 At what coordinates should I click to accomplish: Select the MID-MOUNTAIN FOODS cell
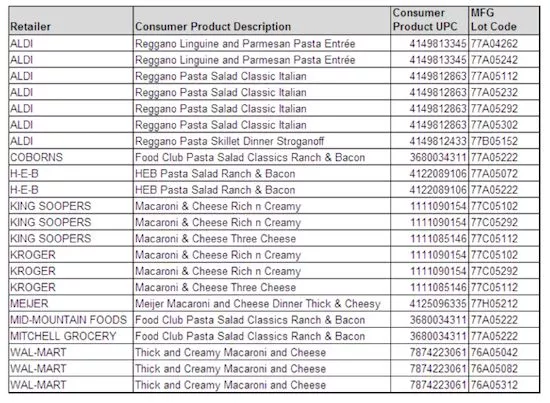71,320
